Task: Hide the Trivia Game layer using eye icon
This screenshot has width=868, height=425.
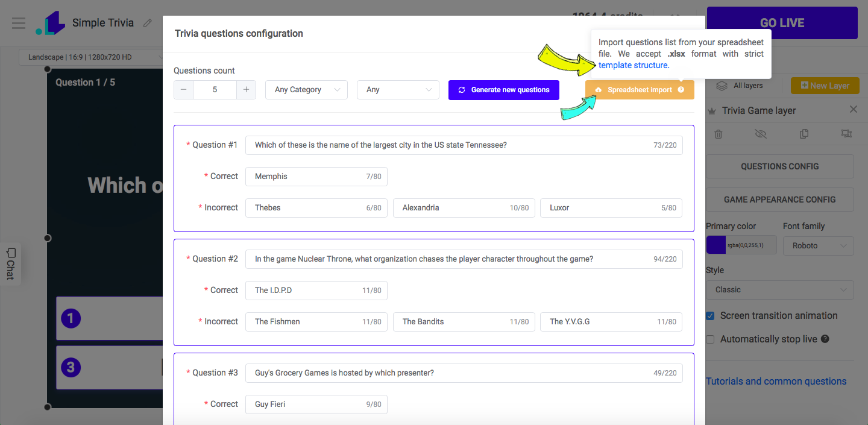Action: coord(761,134)
